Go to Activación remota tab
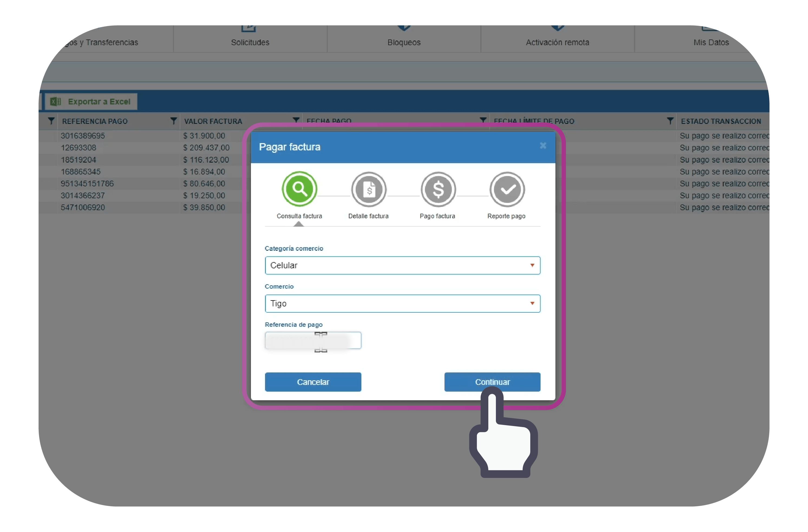Image resolution: width=808 pixels, height=532 pixels. click(557, 42)
